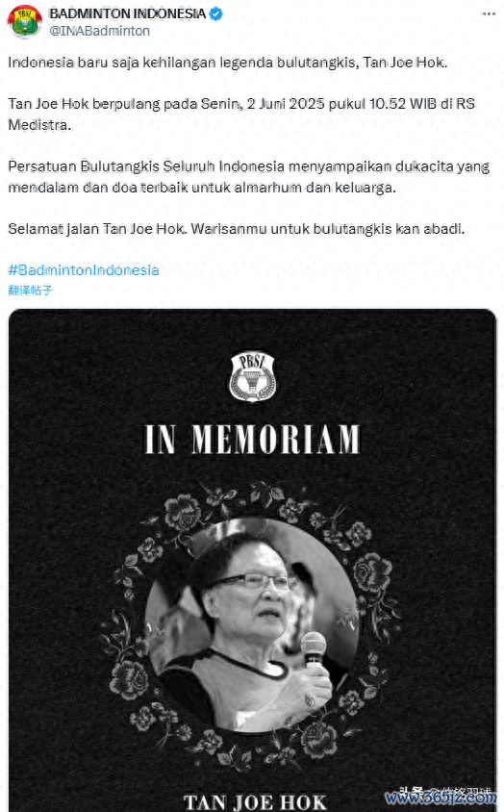Select the sentence starting "Indonesia baru saja"
This screenshot has width=504, height=812.
click(x=227, y=63)
